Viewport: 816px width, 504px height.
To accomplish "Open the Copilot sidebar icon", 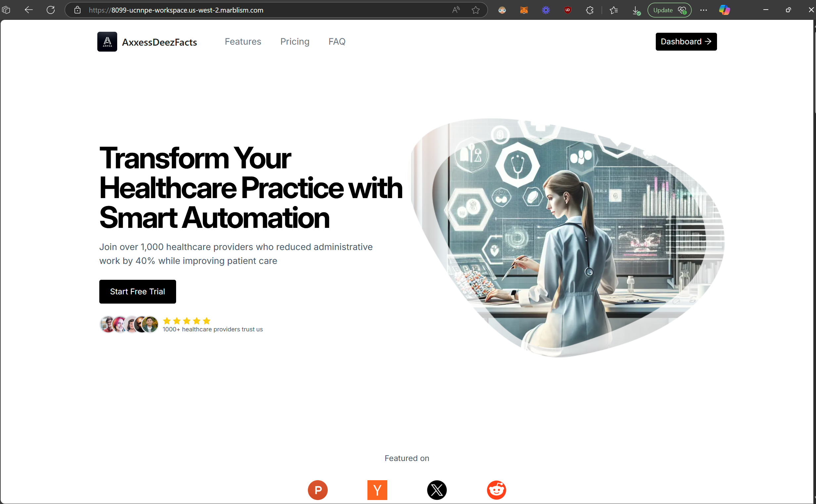I will pos(724,10).
